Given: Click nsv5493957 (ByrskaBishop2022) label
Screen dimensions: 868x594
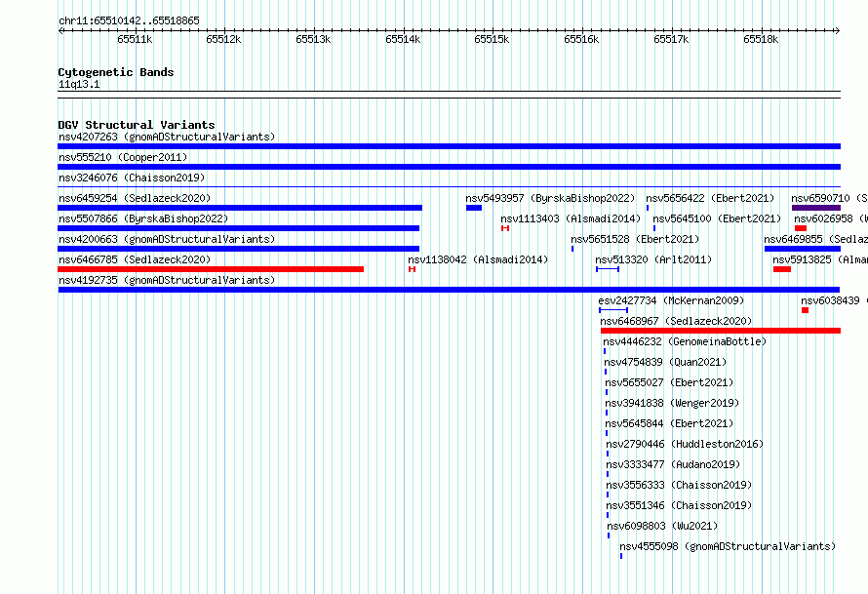Looking at the screenshot, I should tap(550, 198).
